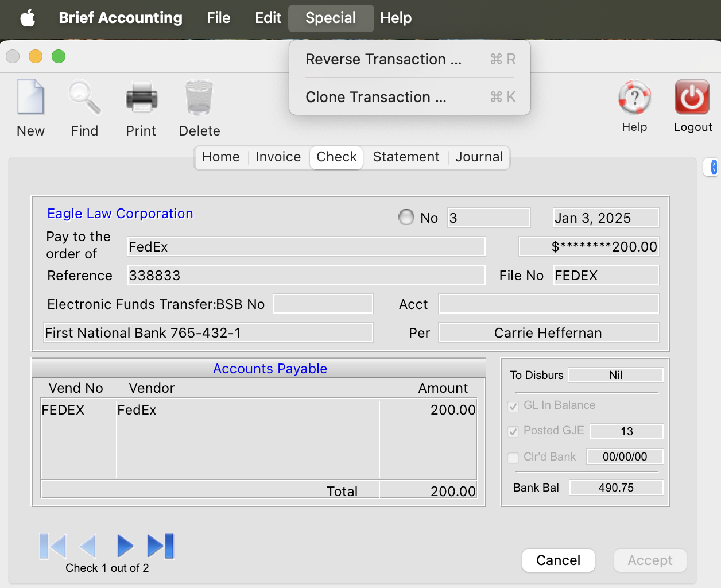The width and height of the screenshot is (721, 588).
Task: Toggle GL In Balance checkbox
Action: point(513,406)
